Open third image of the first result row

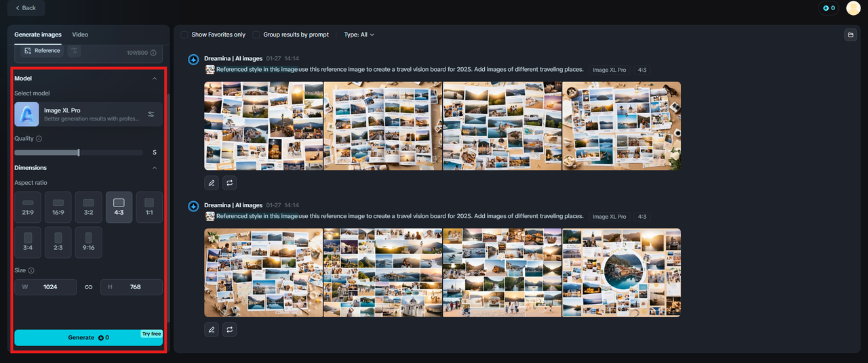[502, 126]
